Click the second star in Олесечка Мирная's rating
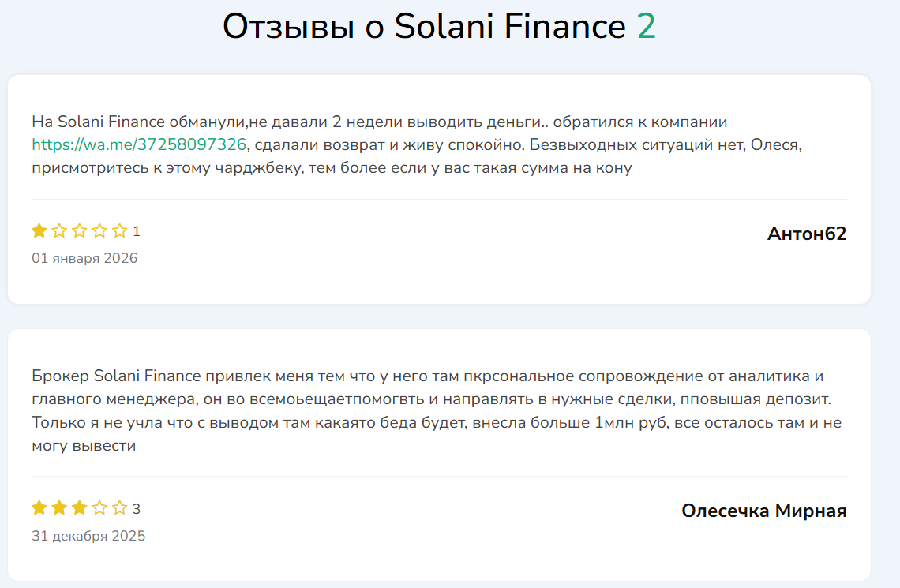The height and width of the screenshot is (588, 900). [59, 508]
